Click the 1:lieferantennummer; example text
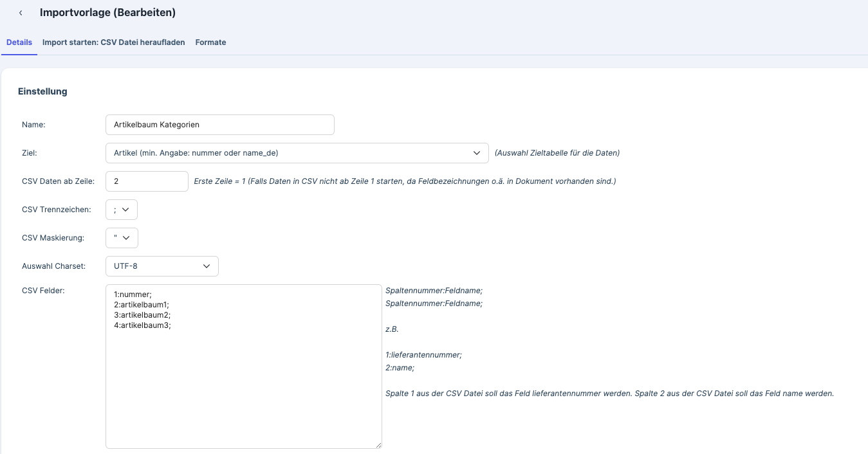The height and width of the screenshot is (454, 868). (423, 355)
